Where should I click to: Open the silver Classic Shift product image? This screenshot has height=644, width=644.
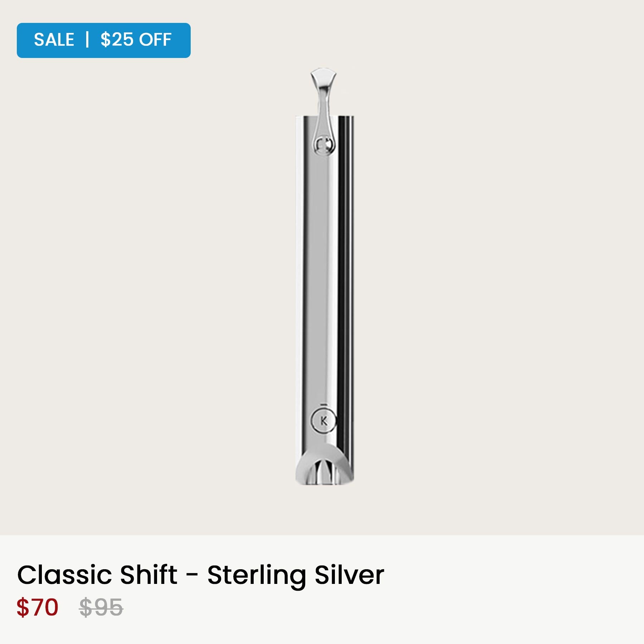pyautogui.click(x=325, y=277)
